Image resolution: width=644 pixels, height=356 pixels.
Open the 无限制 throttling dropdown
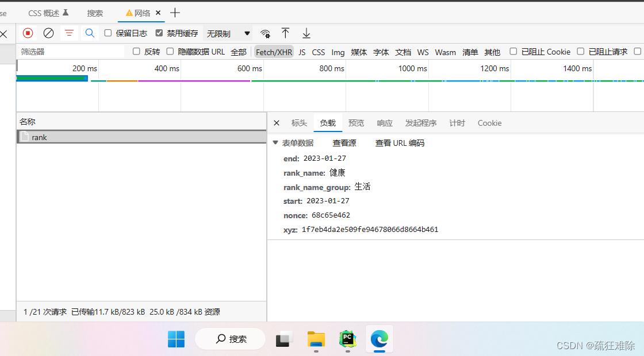click(226, 33)
